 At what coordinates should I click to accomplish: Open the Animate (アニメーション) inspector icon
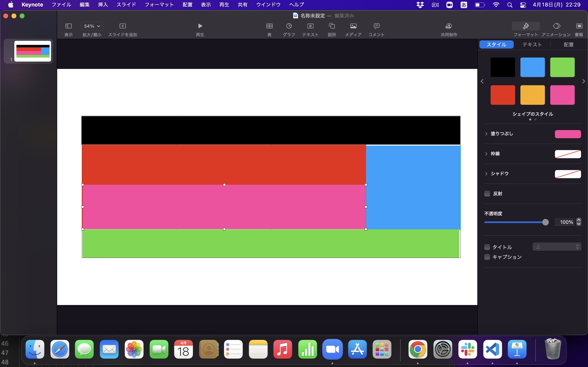coord(556,26)
